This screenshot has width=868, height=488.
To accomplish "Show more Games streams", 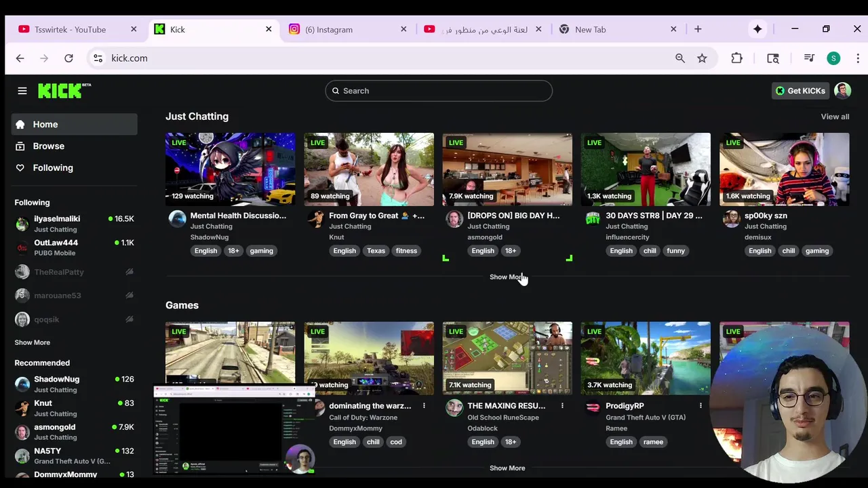I will pos(507,468).
